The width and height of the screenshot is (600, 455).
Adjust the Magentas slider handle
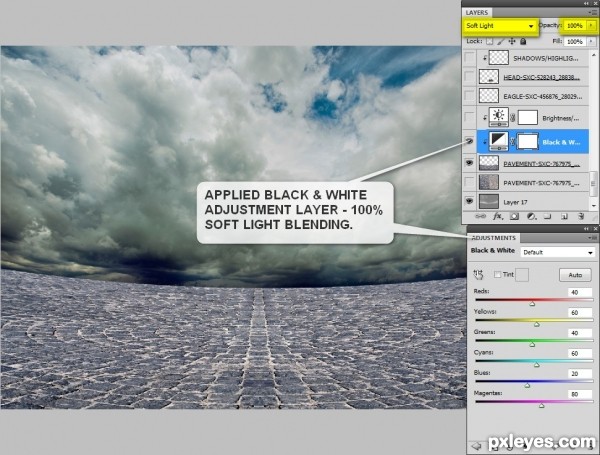click(542, 406)
